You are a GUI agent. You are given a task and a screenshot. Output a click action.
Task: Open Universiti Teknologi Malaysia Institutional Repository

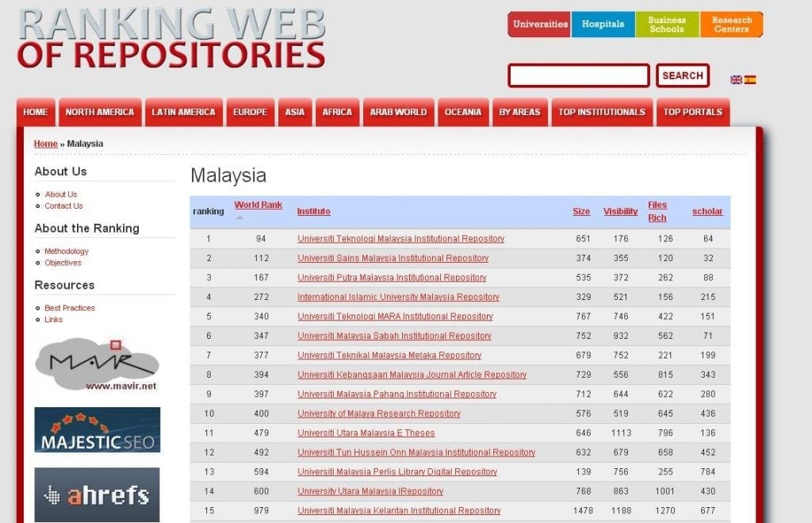tap(400, 238)
